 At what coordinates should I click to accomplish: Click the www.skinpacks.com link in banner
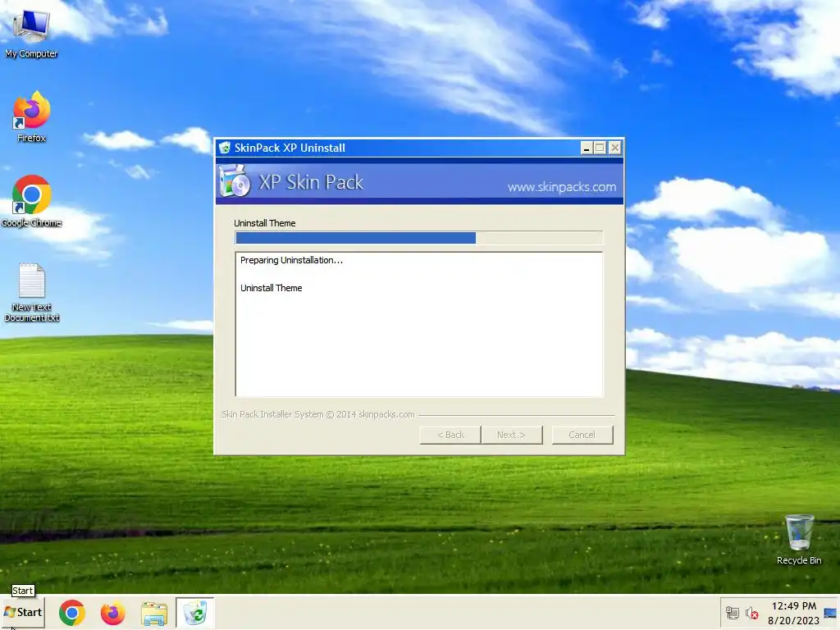click(x=561, y=187)
